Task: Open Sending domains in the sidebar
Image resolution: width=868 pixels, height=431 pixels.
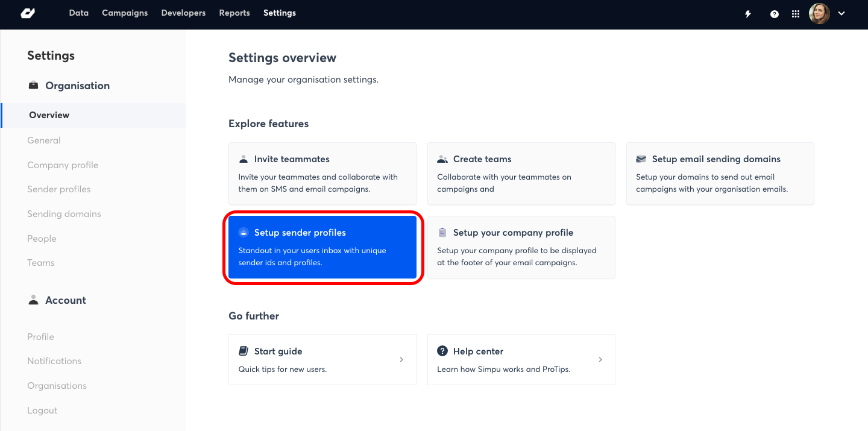Action: (x=64, y=214)
